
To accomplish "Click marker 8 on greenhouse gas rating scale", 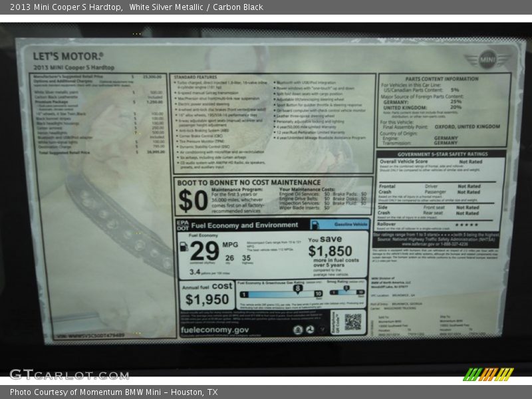I will 297,289.
